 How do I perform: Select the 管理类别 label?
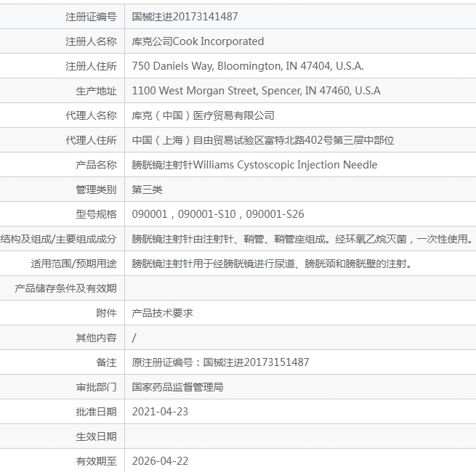coord(96,190)
